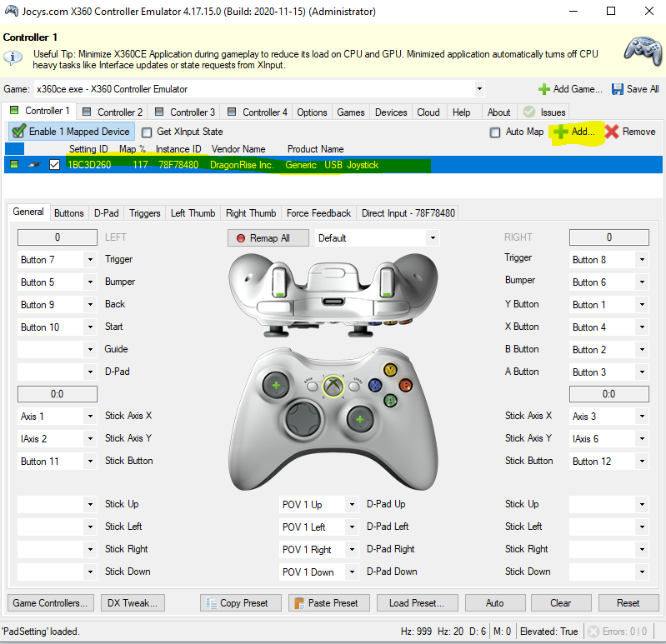
Task: Click the Load Preset... button
Action: point(417,603)
